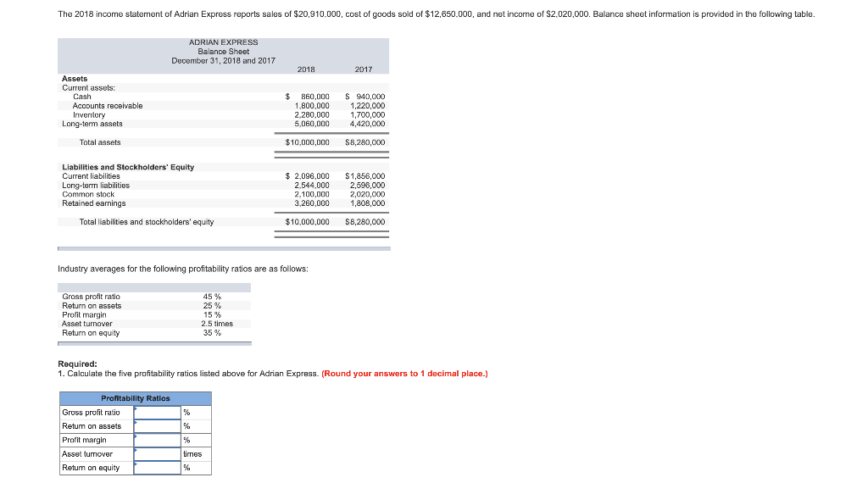Click 2018 Current liabilities $2,096,000
The image size is (868, 483).
click(307, 176)
